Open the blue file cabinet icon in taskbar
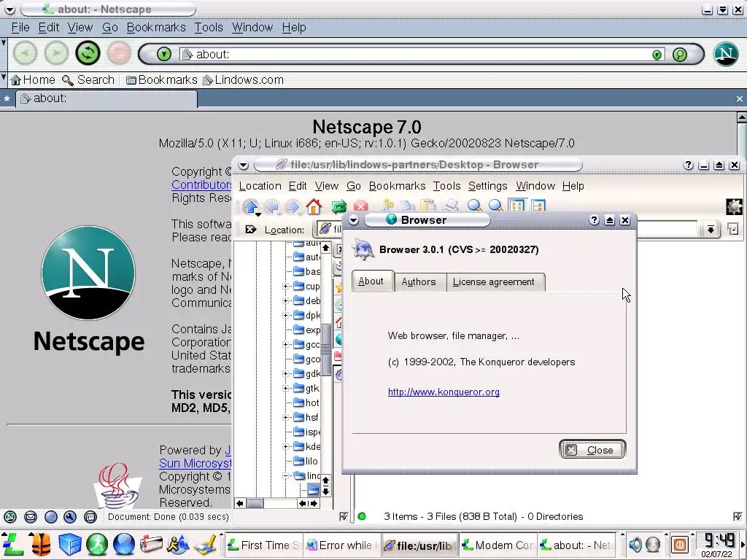This screenshot has width=747, height=560. click(69, 545)
